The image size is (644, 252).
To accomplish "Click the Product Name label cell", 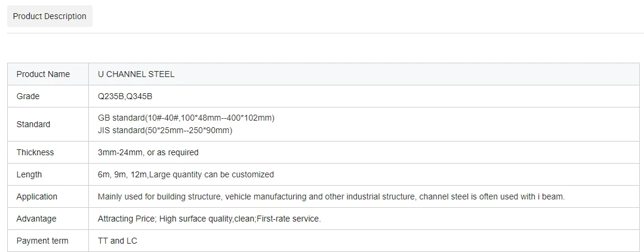I will coord(48,75).
